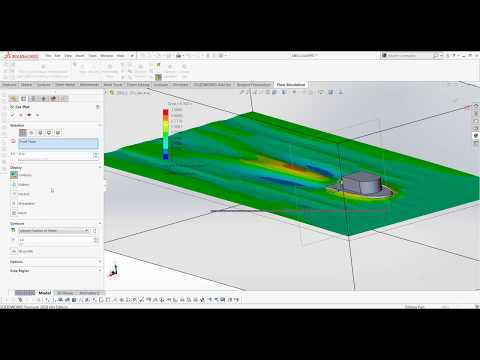Click the search magnifier icon in title bar
This screenshot has width=480, height=360.
(435, 56)
